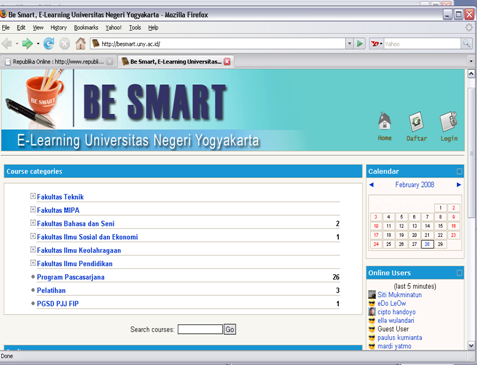
Task: Open the History menu
Action: tap(59, 28)
